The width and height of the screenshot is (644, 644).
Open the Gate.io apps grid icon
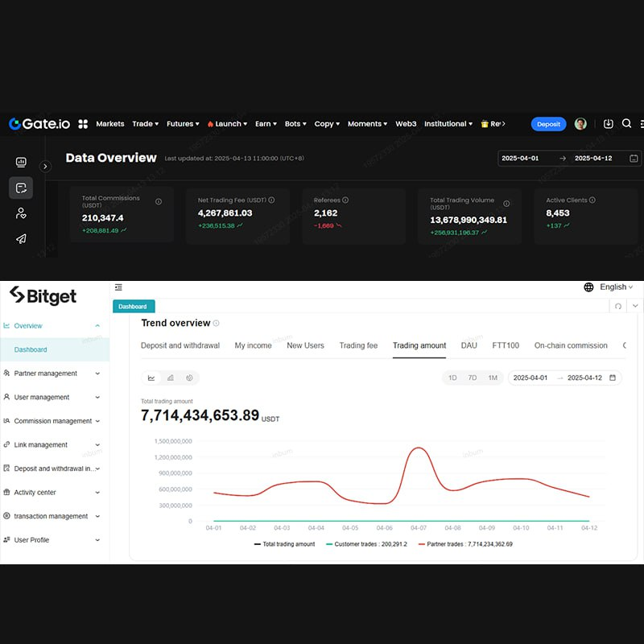tap(83, 124)
